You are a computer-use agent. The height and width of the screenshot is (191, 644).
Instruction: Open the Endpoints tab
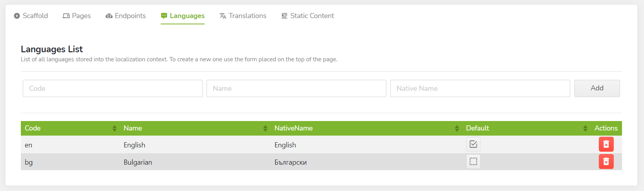(x=130, y=16)
